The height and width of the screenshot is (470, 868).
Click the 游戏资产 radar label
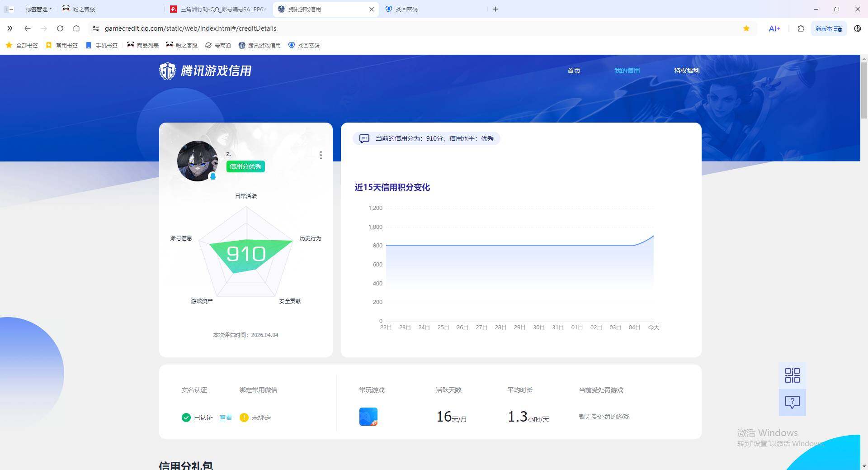tap(202, 301)
